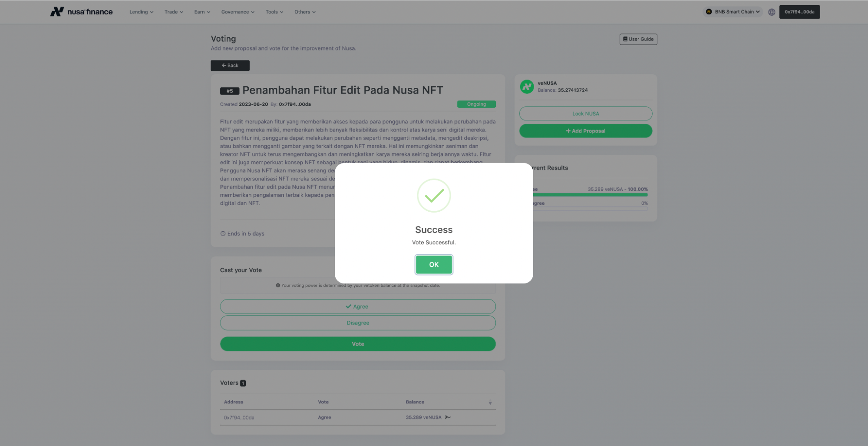Click the veNUSA token icon
Viewport: 868px width, 446px height.
click(x=527, y=87)
